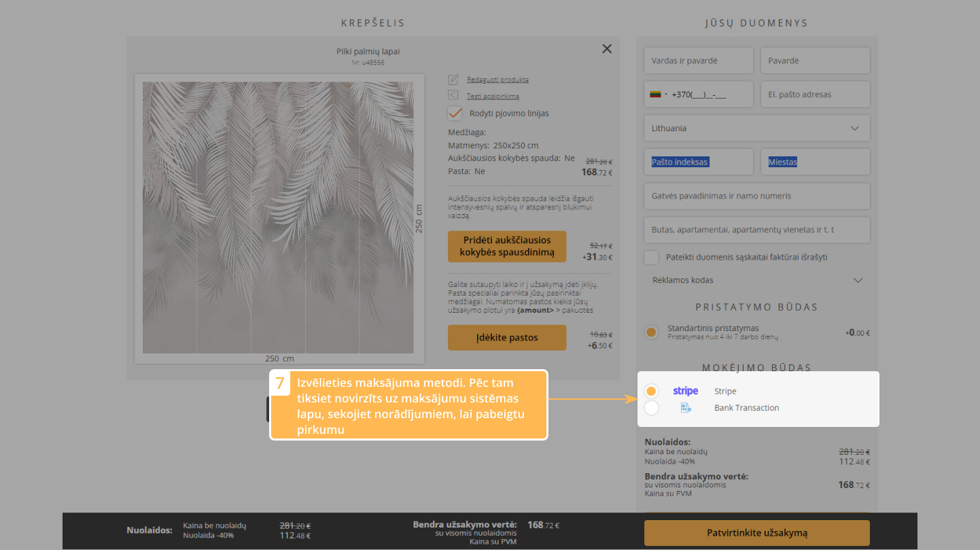Screen dimensions: 980x550
Task: Select Stripe payment radio button
Action: [651, 391]
